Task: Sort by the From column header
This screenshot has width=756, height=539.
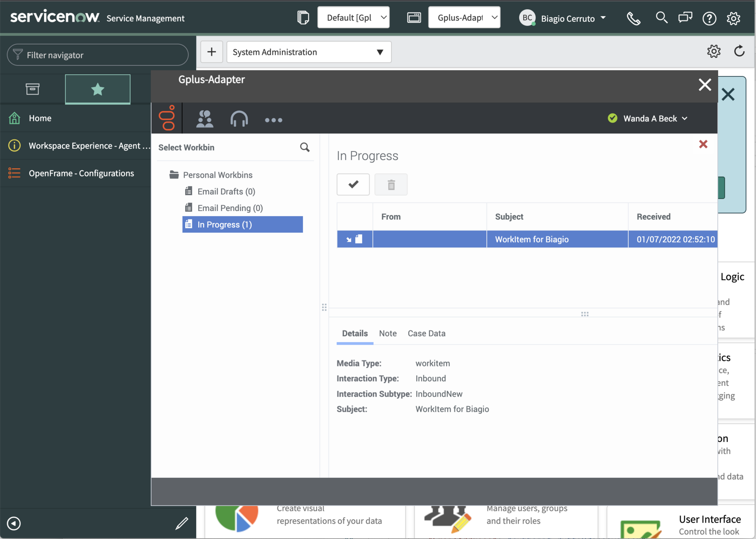Action: click(430, 217)
